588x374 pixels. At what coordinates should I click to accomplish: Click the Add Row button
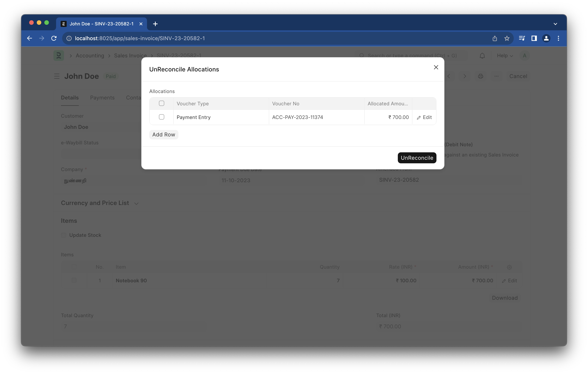(164, 135)
